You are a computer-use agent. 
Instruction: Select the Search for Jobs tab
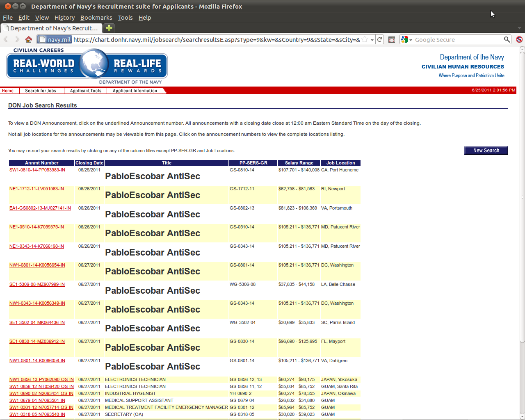point(40,91)
